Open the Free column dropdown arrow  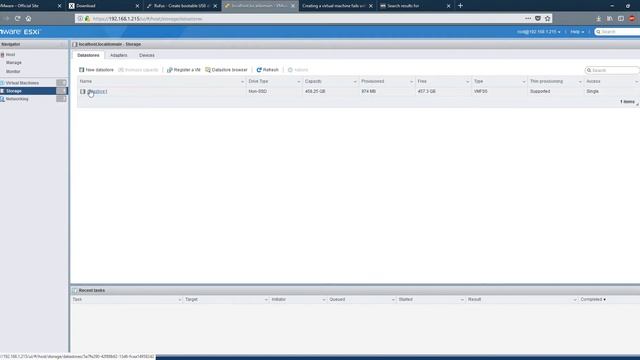click(468, 82)
